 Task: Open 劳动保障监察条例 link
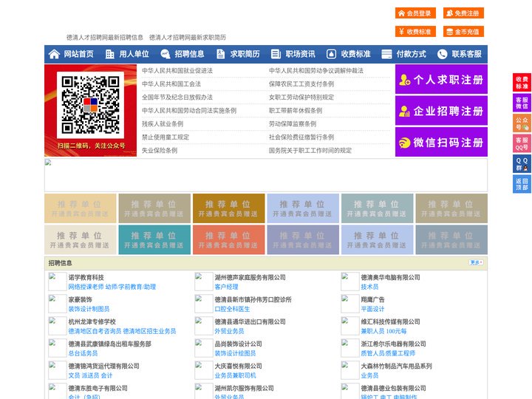coord(293,124)
